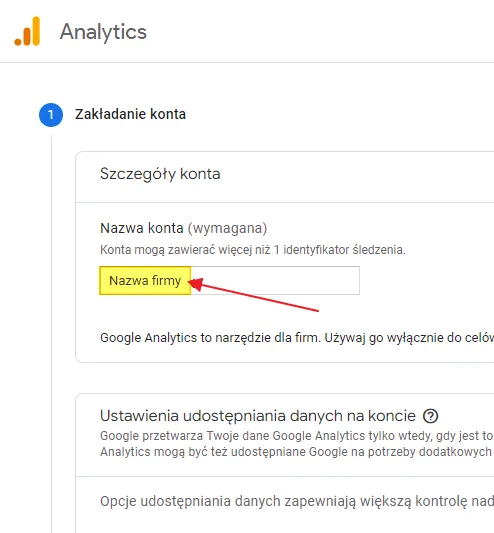The height and width of the screenshot is (533, 494).
Task: Click the Ustawienia udostępniania danych na koncie heading
Action: [258, 416]
